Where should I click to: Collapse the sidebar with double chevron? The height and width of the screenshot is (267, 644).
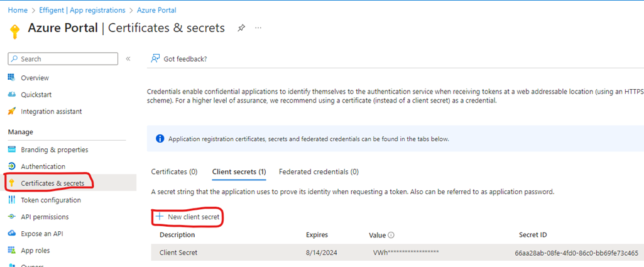click(128, 59)
